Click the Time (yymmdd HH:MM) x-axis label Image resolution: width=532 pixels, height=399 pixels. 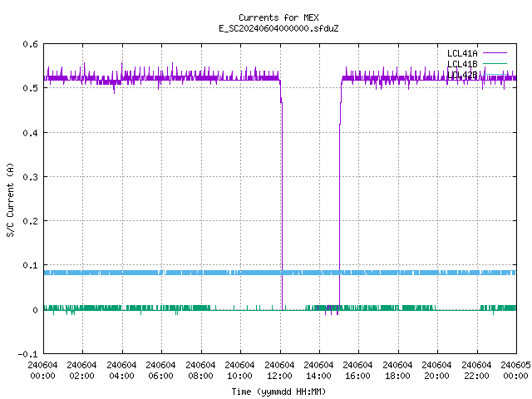click(278, 392)
